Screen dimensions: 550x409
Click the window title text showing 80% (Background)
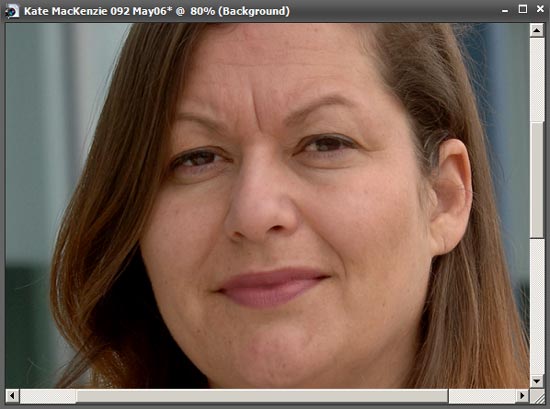point(240,11)
